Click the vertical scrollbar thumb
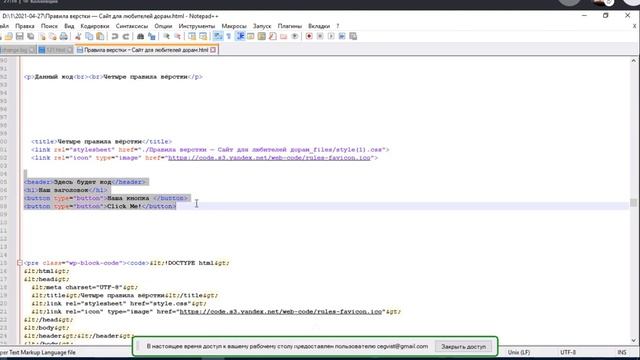The height and width of the screenshot is (360, 640). [633, 202]
